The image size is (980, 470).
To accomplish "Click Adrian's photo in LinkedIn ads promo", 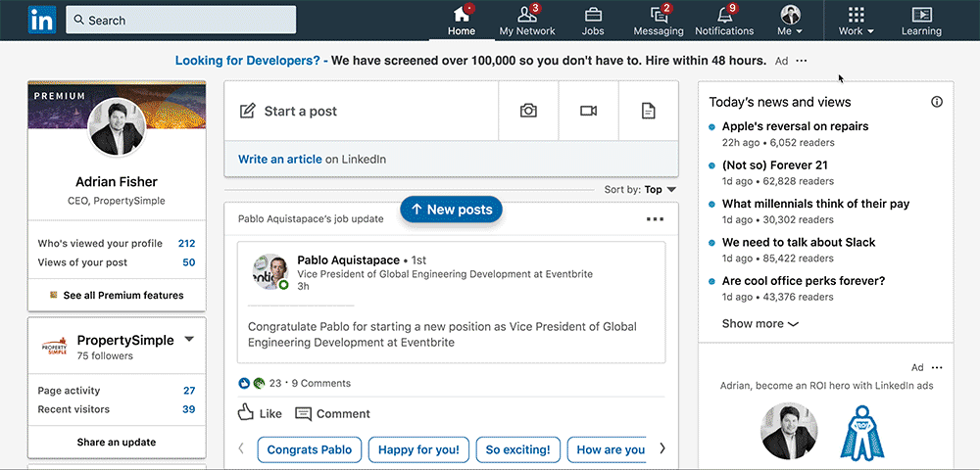I will point(789,431).
